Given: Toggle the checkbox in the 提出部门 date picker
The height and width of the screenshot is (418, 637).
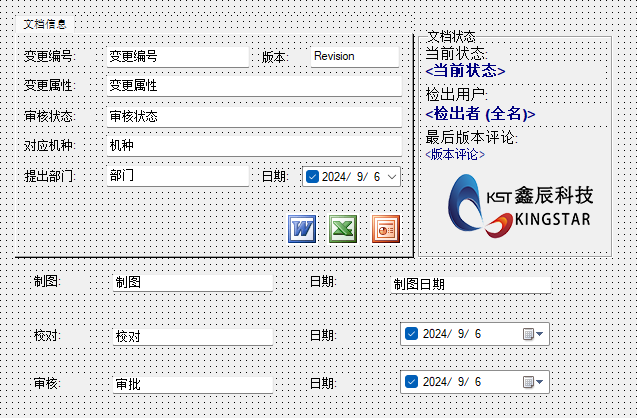Looking at the screenshot, I should (x=312, y=177).
